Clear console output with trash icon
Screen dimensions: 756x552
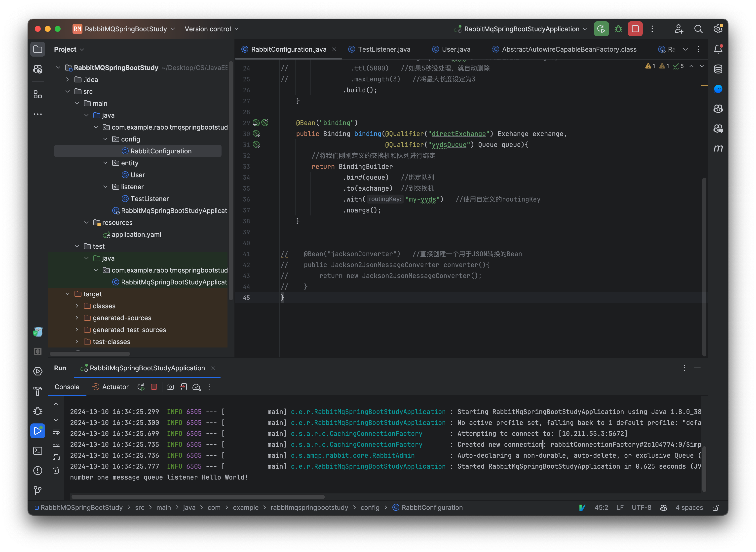[x=56, y=470]
